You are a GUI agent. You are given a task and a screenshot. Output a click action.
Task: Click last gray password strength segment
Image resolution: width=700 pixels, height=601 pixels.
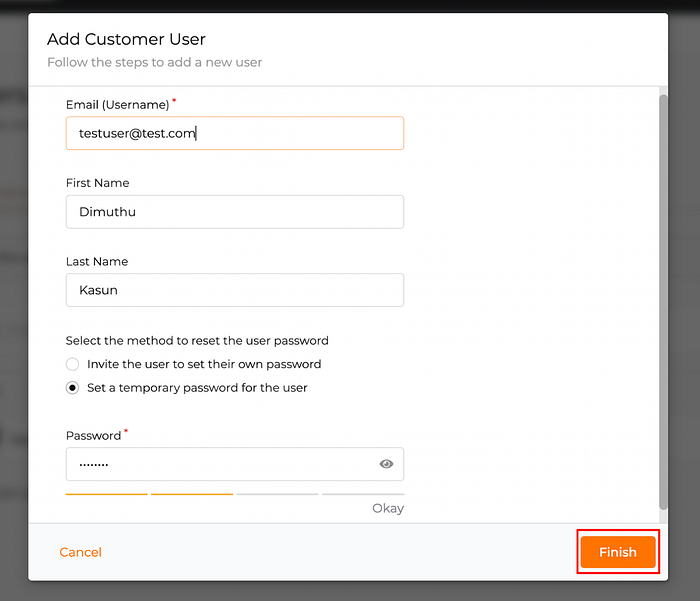(x=363, y=494)
